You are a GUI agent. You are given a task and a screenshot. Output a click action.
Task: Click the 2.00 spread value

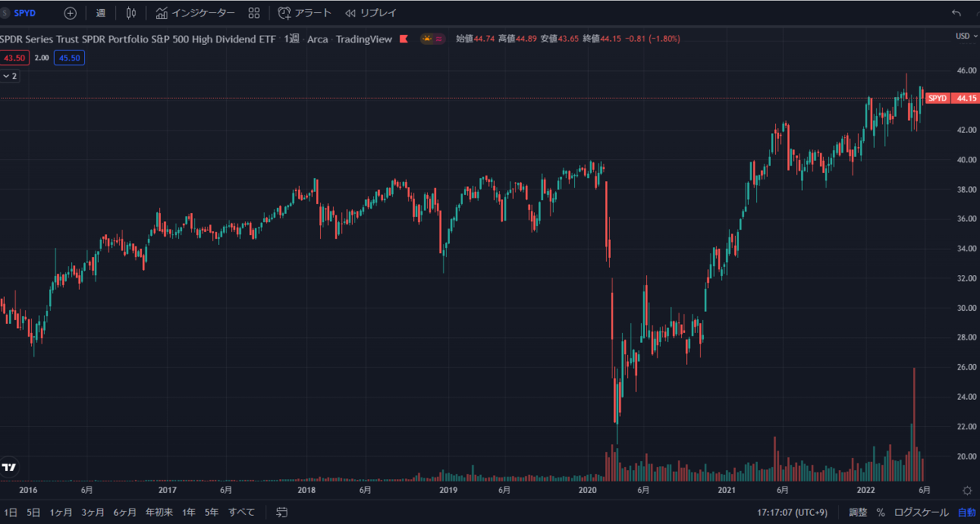click(x=42, y=57)
